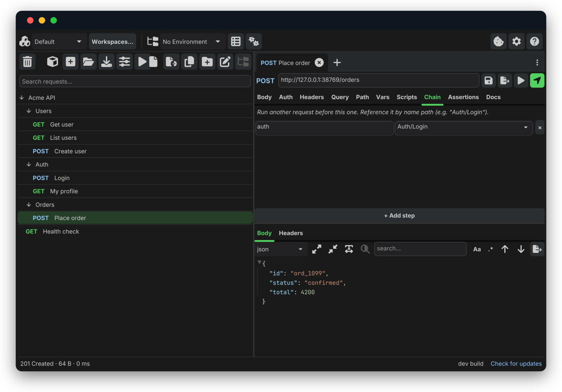Open the cookie manager icon
562x392 pixels.
[x=498, y=41]
